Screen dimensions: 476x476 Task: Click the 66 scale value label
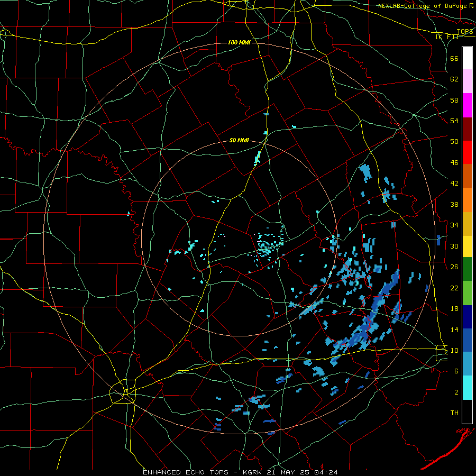454,58
